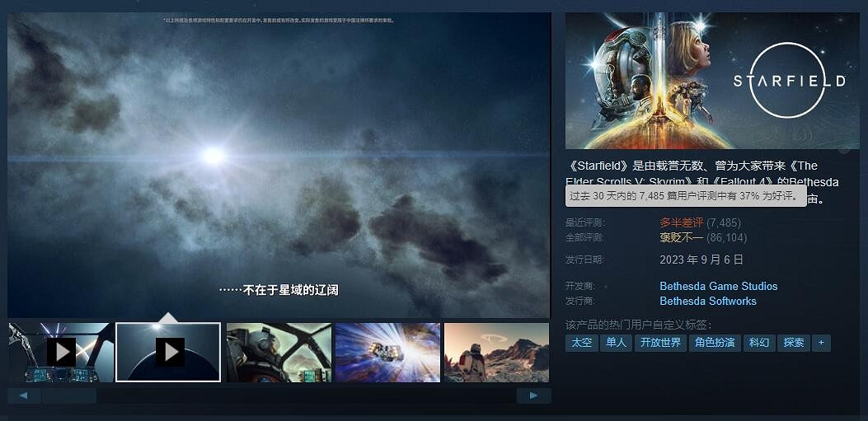Click the plus button to add tags
This screenshot has height=421, width=868.
pyautogui.click(x=821, y=343)
